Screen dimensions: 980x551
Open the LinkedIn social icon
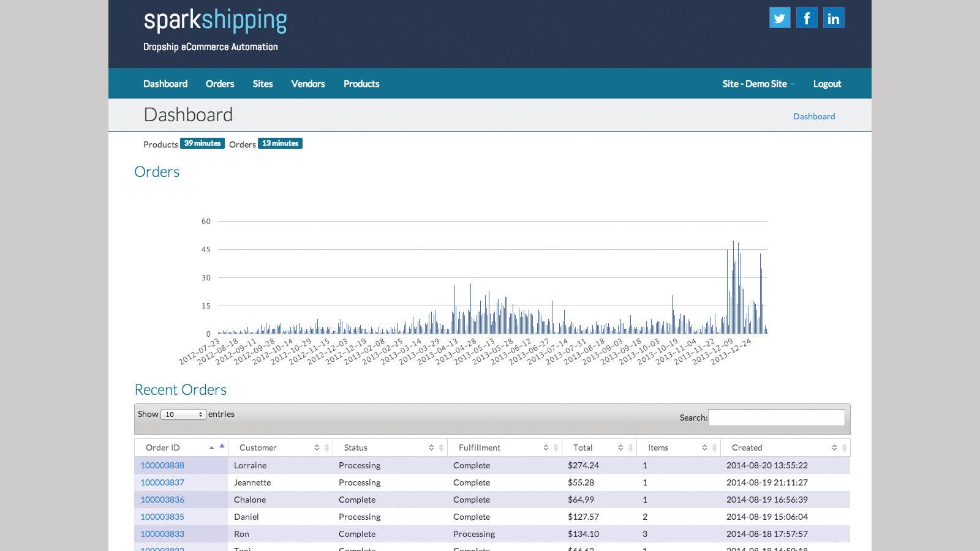click(x=834, y=18)
